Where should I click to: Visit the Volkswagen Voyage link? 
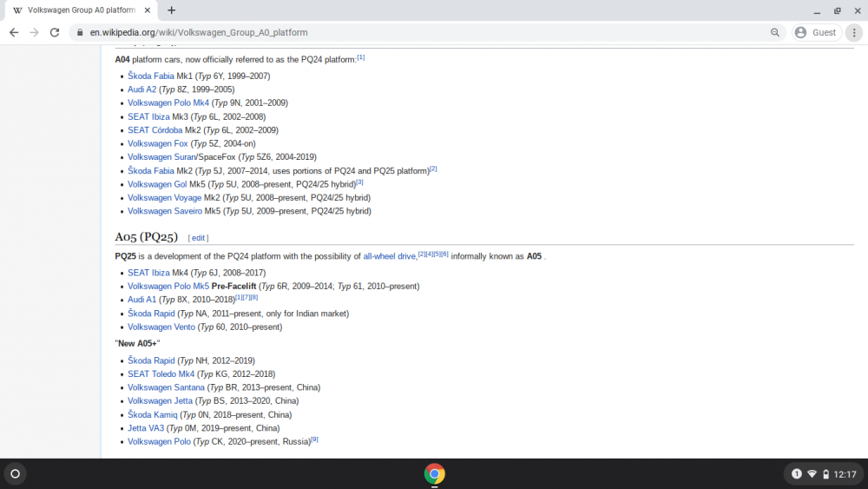[164, 198]
